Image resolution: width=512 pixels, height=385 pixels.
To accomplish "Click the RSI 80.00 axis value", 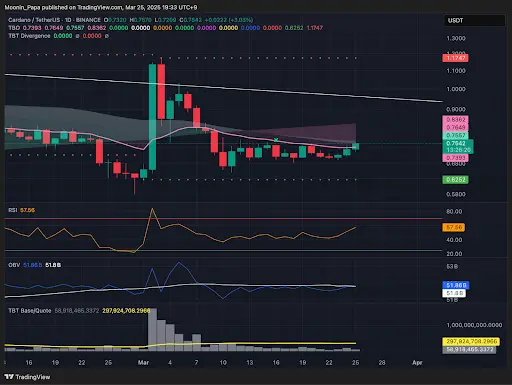I will pos(454,212).
